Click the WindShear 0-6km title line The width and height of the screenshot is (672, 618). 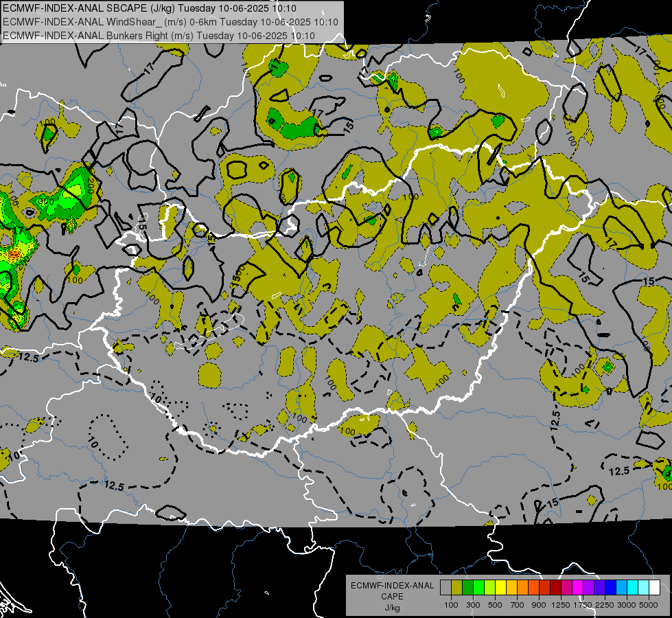pos(170,22)
